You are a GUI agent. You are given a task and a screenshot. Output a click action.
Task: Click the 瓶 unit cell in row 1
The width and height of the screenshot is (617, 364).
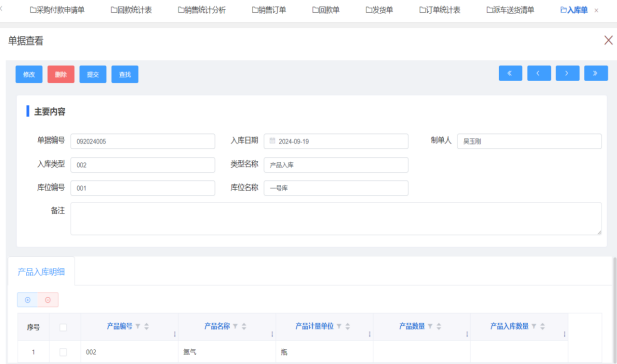[325, 352]
